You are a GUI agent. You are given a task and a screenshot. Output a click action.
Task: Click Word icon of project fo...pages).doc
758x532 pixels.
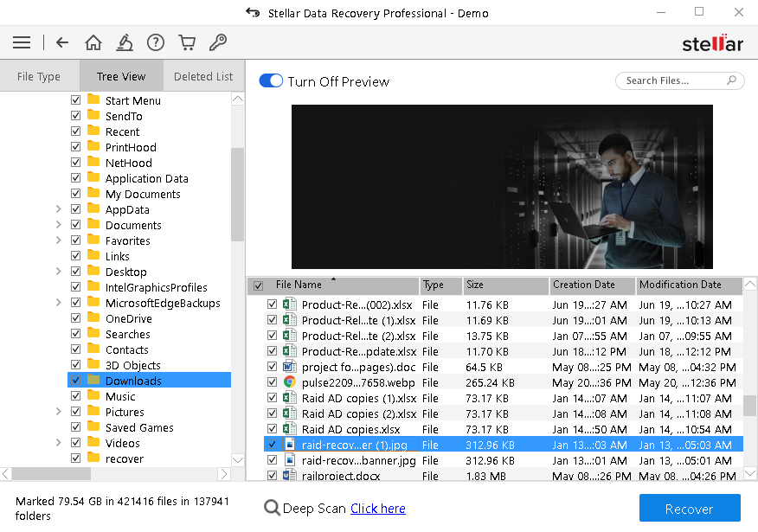click(x=290, y=367)
